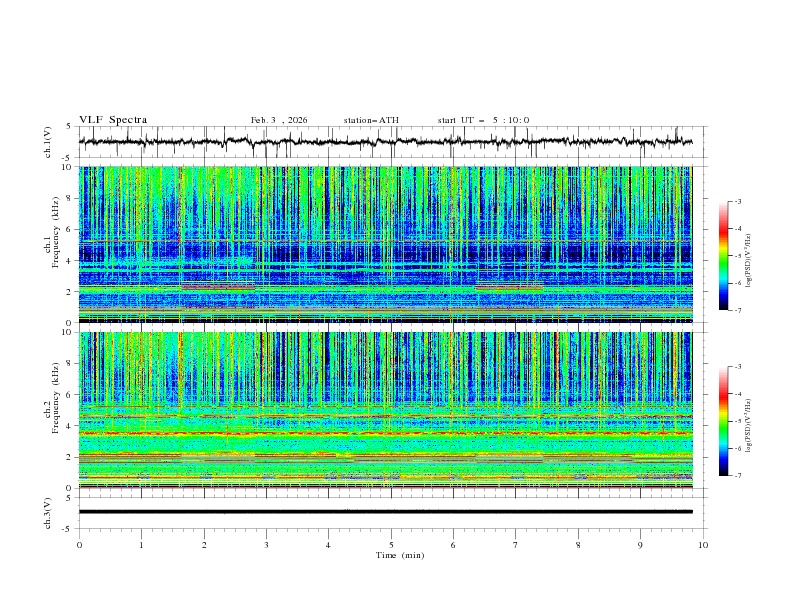792x612 pixels.
Task: Click time axis tick label "10"
Action: coord(703,545)
